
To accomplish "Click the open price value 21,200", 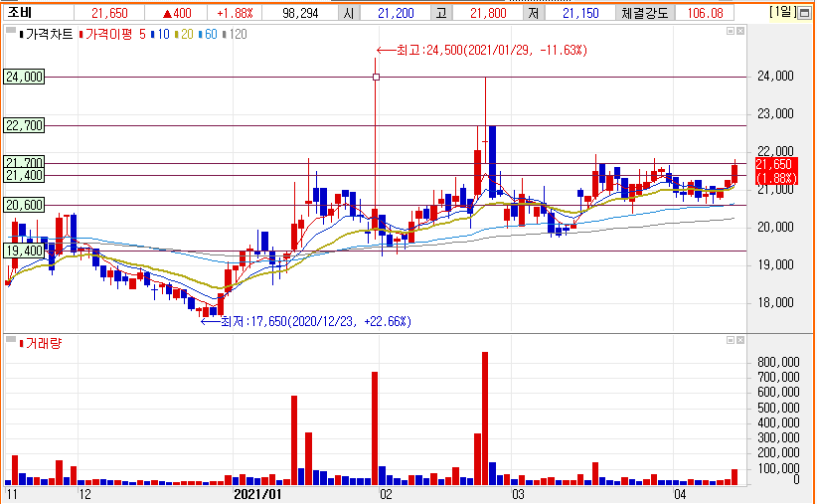I will 396,13.
